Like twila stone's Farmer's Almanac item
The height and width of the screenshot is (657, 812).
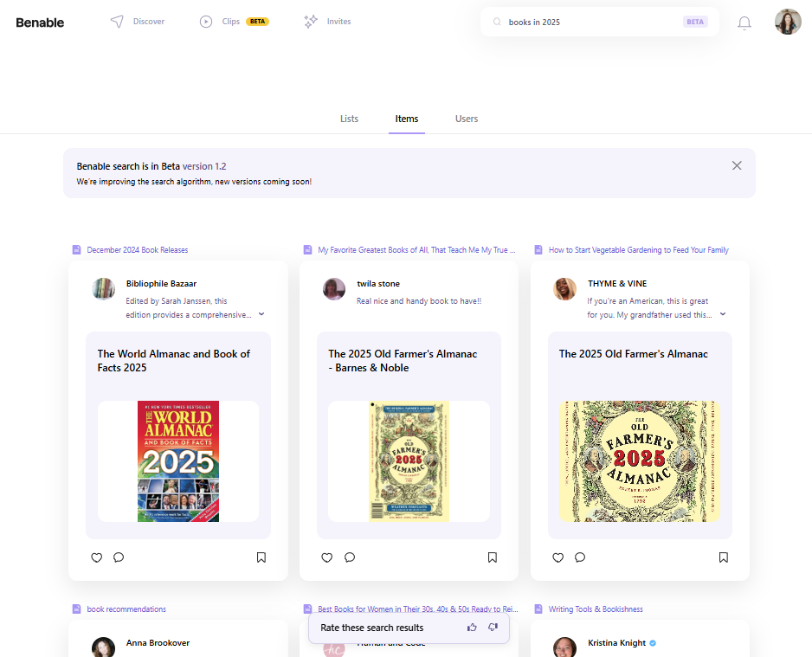[326, 557]
